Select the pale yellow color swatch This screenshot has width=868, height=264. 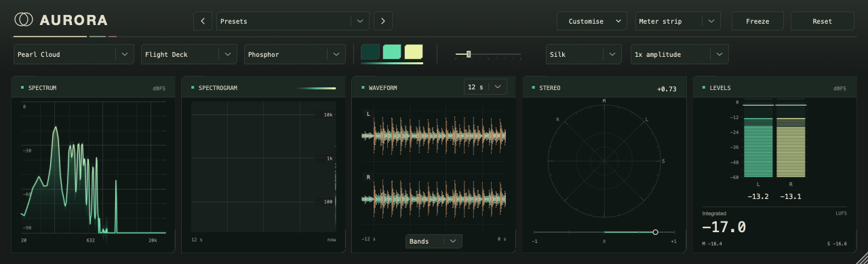click(414, 52)
